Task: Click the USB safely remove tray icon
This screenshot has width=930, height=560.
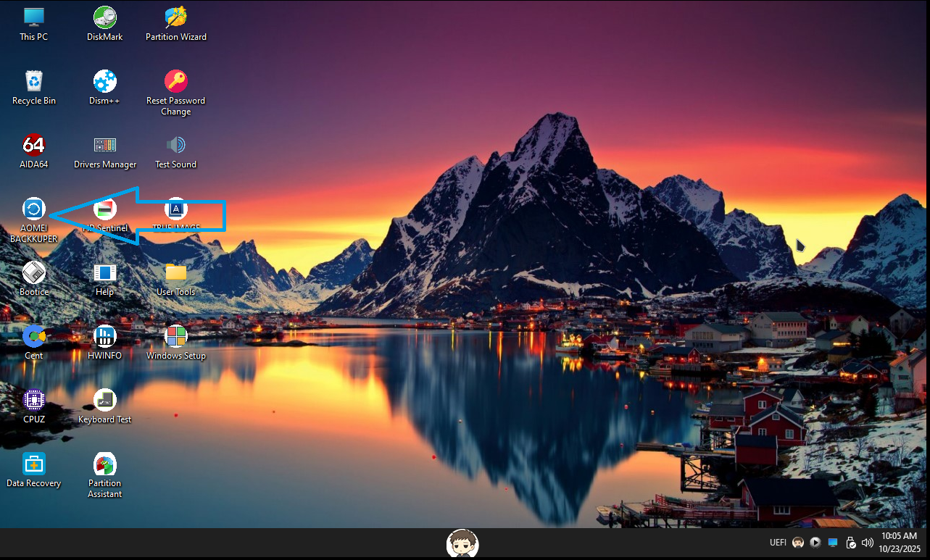Action: point(850,543)
